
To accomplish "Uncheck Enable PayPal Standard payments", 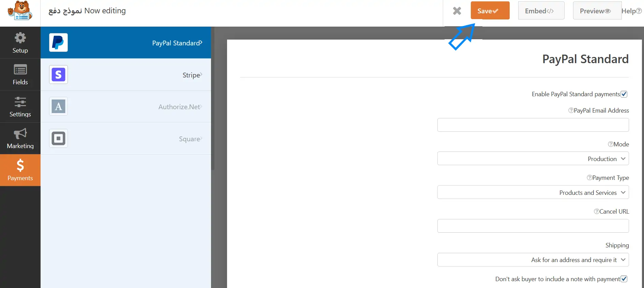I will click(624, 94).
